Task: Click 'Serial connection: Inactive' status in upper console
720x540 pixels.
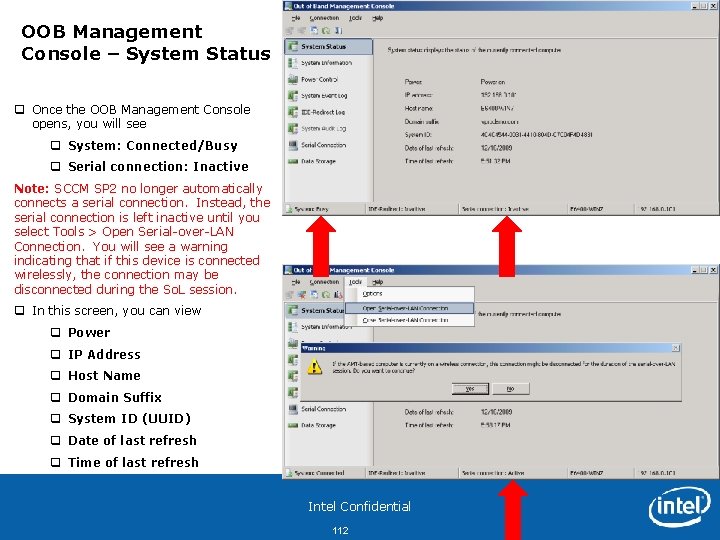Action: [x=495, y=209]
